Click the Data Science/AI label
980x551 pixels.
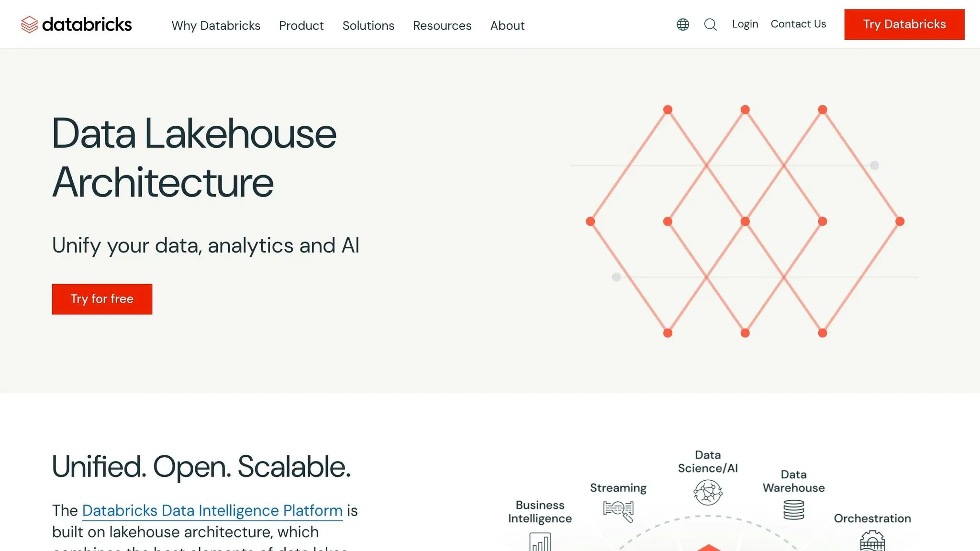[708, 462]
